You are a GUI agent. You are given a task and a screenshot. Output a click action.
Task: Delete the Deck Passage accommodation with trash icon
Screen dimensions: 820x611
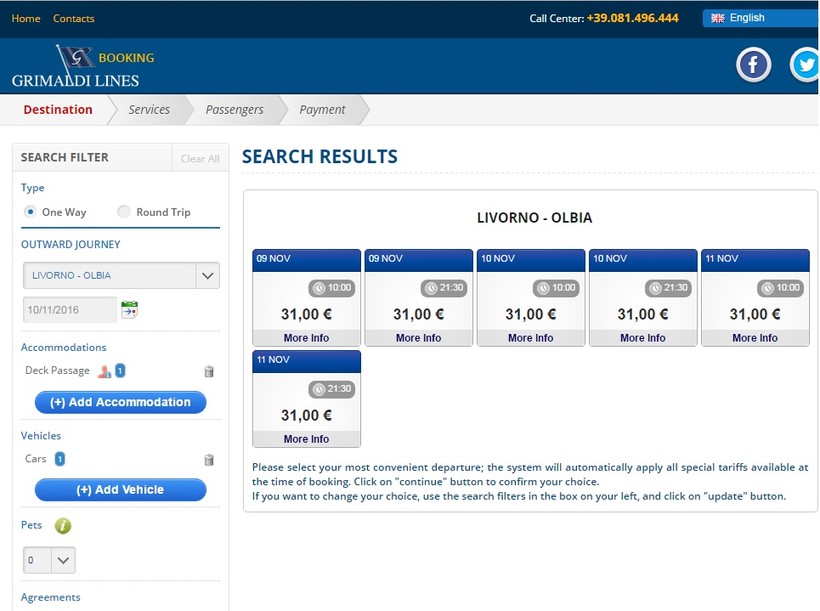click(209, 371)
